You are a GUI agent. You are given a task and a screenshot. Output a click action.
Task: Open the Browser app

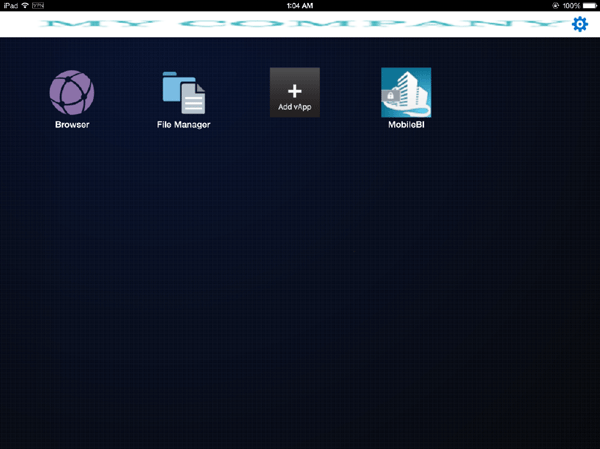(72, 92)
